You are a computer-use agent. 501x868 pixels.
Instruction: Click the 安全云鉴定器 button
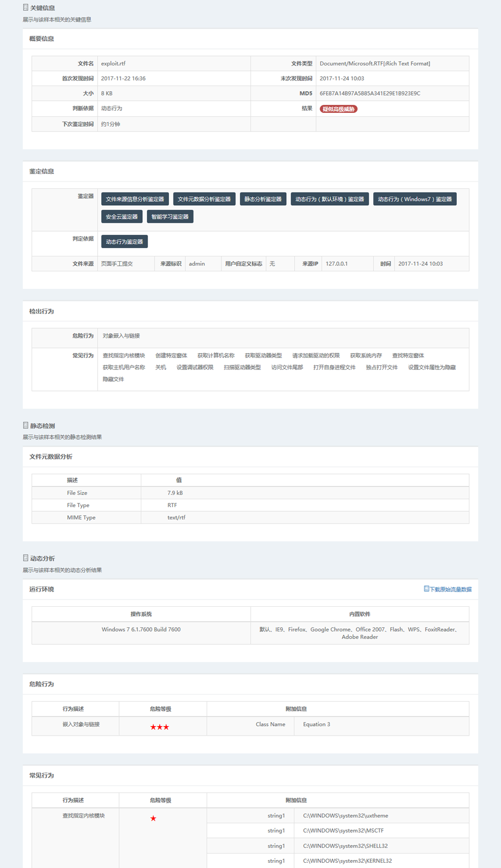(121, 216)
